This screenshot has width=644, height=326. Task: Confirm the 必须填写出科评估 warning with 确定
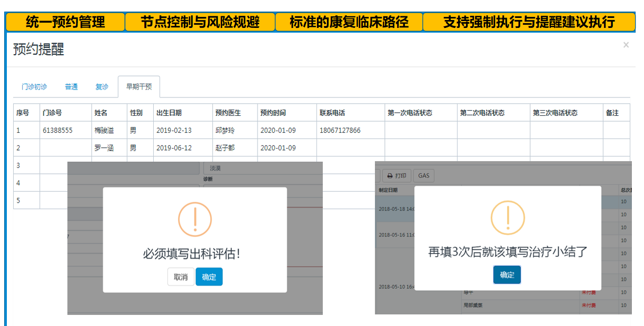[x=209, y=277]
